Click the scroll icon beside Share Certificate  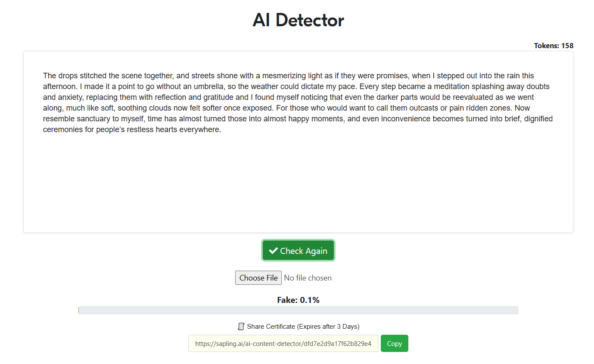[x=241, y=327]
